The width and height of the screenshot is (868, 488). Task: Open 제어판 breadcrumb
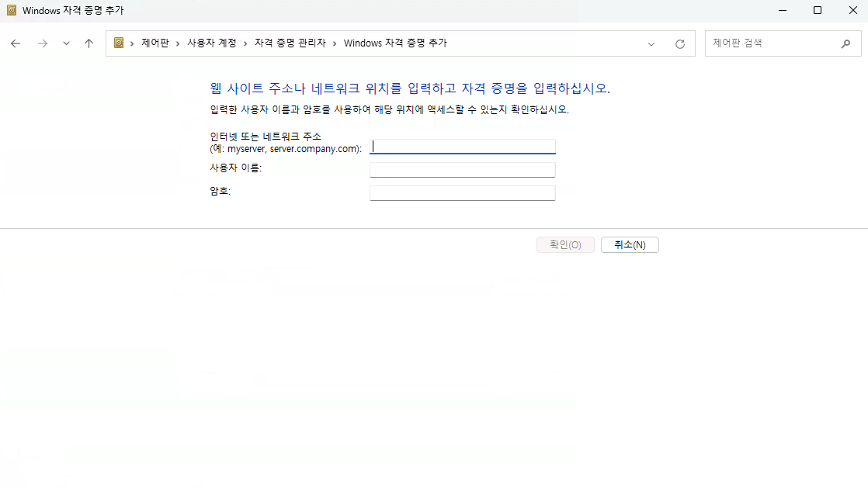point(155,43)
